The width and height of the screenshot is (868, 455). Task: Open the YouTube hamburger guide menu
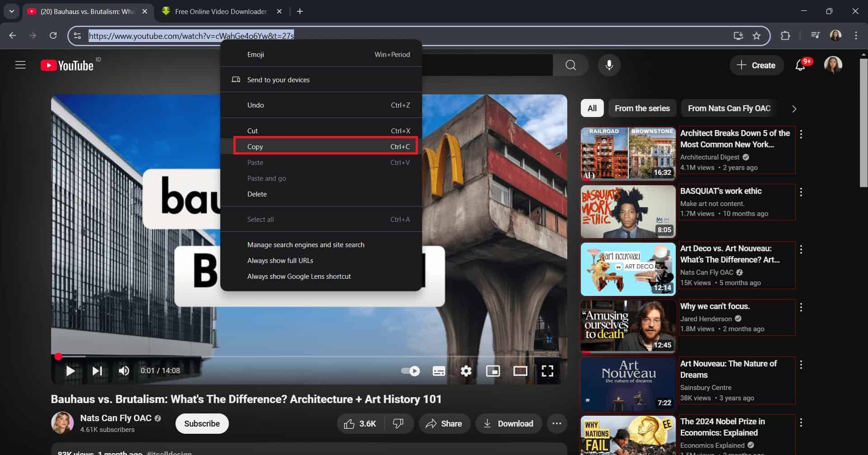click(20, 65)
